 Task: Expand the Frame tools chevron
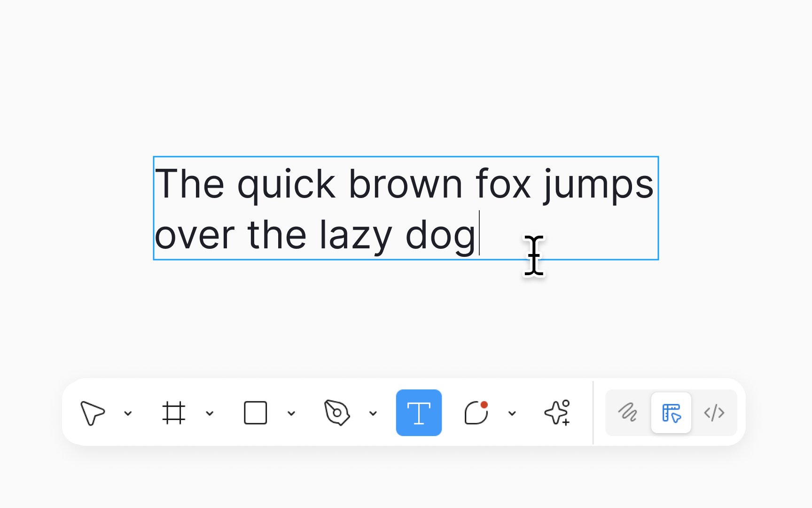click(x=210, y=413)
